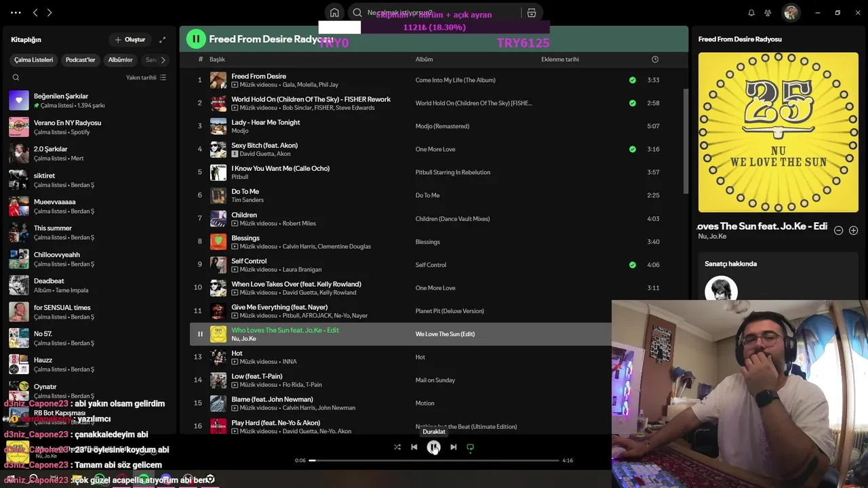Image resolution: width=868 pixels, height=488 pixels.
Task: Open the Hauzz playlist
Action: pos(88,365)
